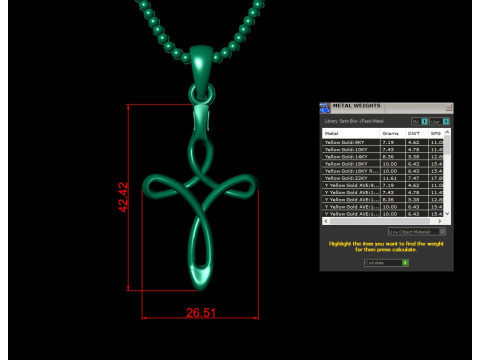Toggle the Use Object Materials option

click(x=417, y=231)
